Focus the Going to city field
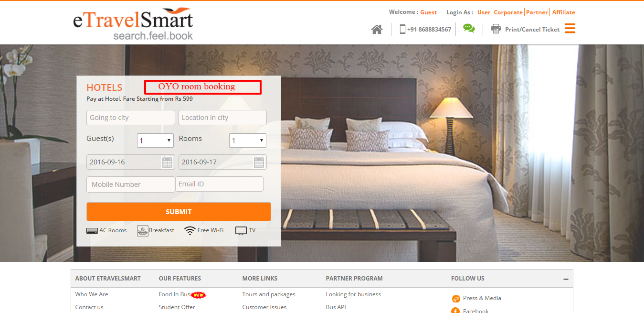 click(131, 118)
